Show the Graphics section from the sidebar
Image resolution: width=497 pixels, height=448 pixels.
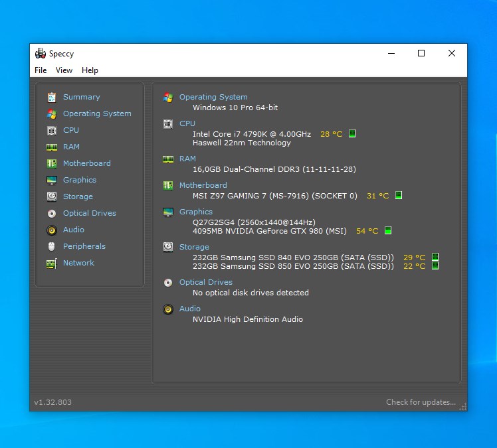[x=80, y=180]
